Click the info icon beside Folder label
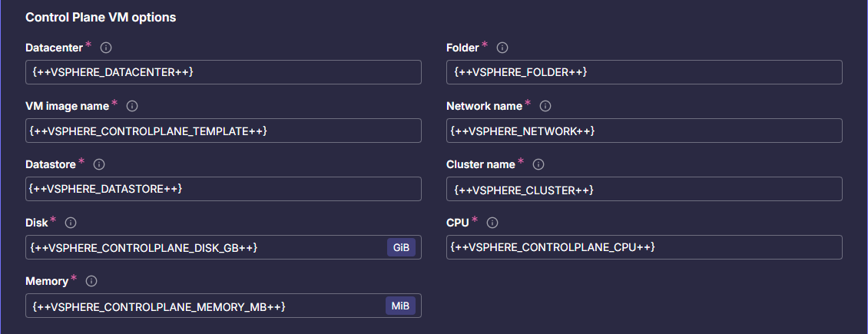 [x=502, y=48]
